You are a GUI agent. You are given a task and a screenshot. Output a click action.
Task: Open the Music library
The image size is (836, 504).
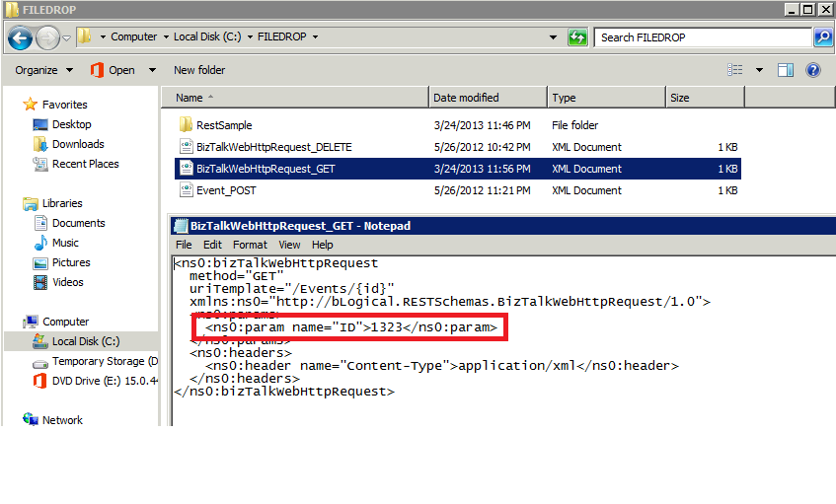coord(65,243)
